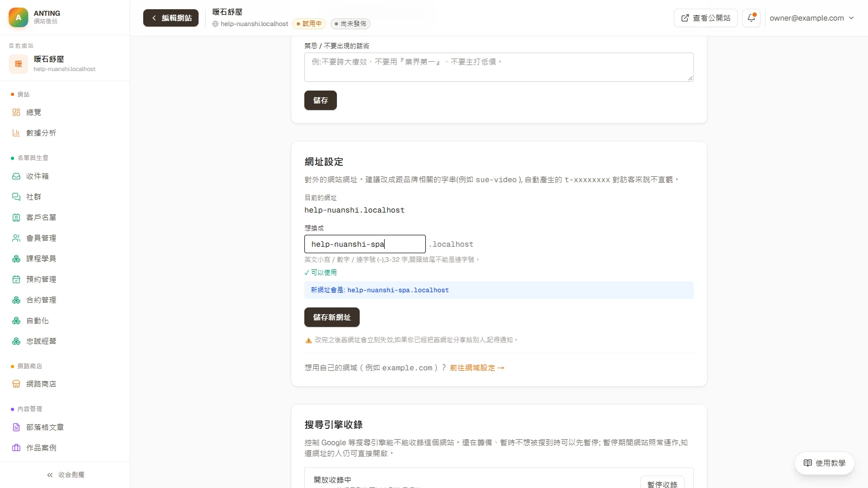This screenshot has width=868, height=488.
Task: Click the 課程學員 icon
Action: 16,259
